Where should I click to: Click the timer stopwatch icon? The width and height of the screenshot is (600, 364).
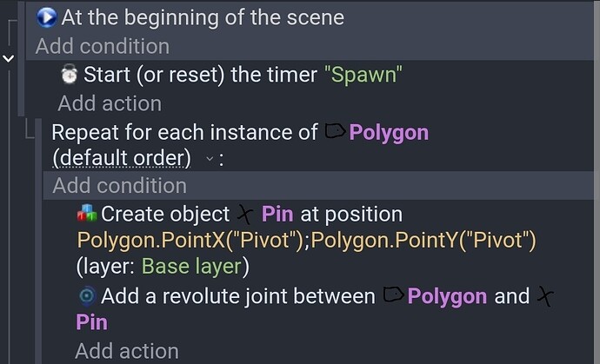point(69,75)
